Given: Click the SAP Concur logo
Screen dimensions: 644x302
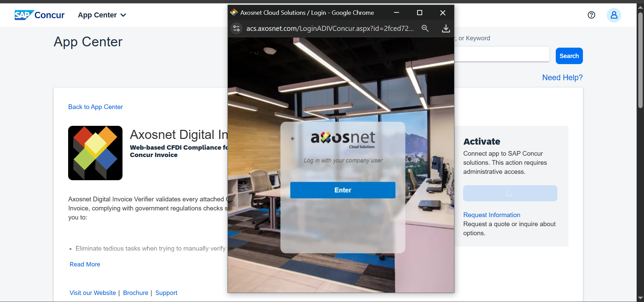Looking at the screenshot, I should pos(39,15).
